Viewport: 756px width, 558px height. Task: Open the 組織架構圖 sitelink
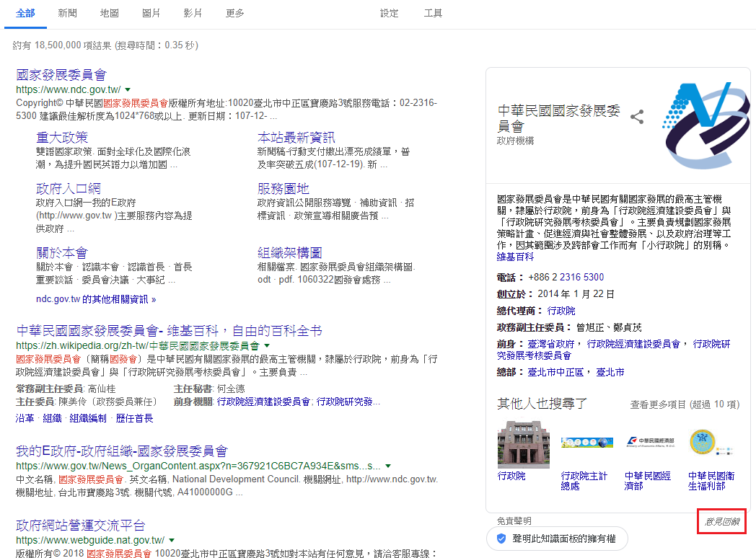(289, 252)
